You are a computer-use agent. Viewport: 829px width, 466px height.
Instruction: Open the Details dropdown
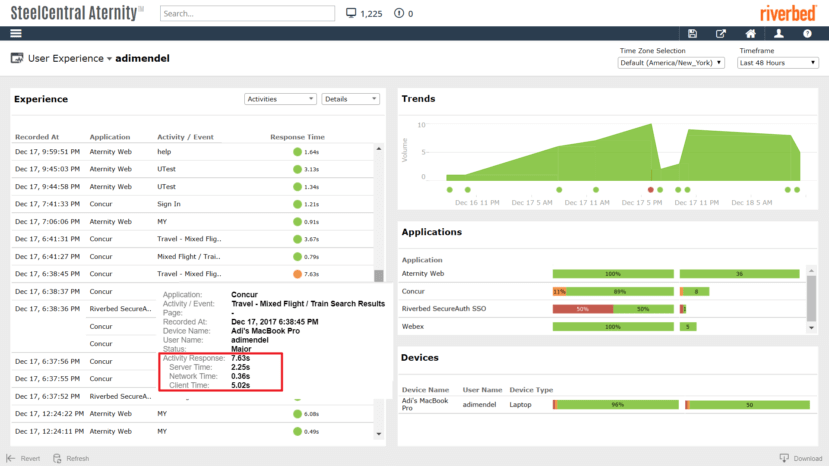pyautogui.click(x=351, y=99)
